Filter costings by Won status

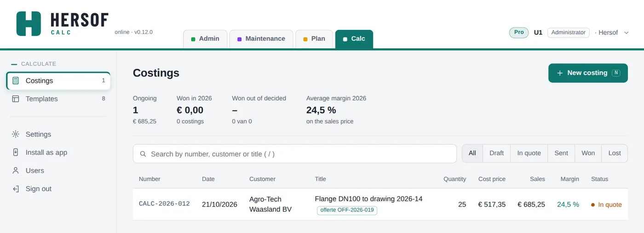pos(588,153)
